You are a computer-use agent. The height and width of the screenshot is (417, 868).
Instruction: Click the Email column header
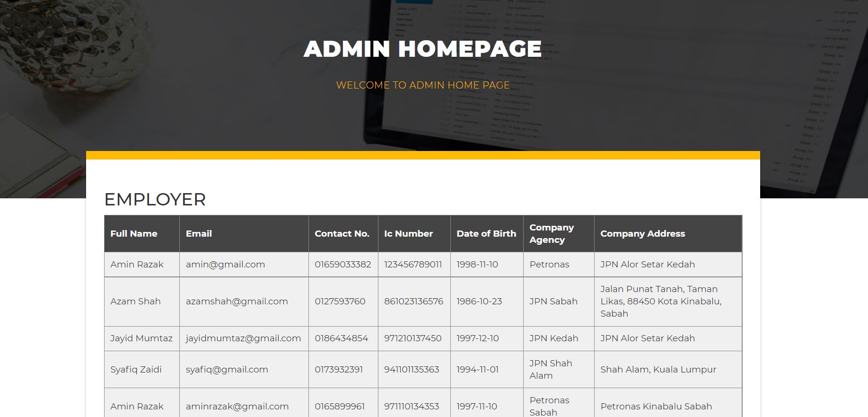click(199, 234)
